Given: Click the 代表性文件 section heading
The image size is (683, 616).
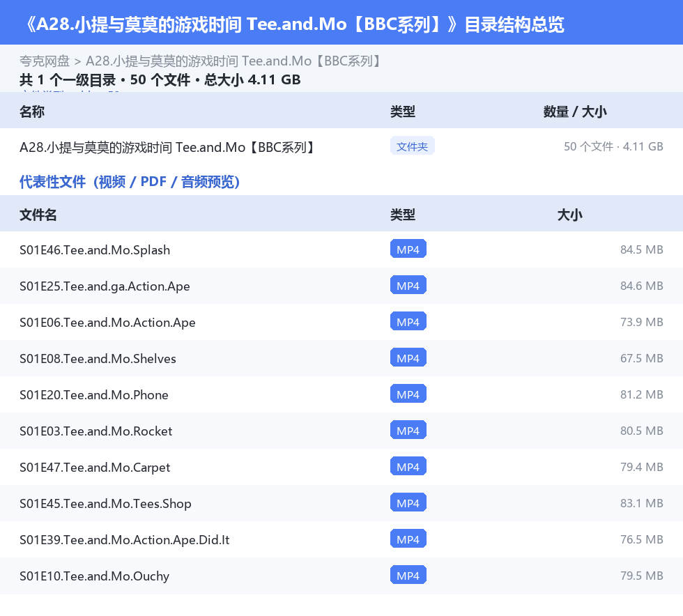Looking at the screenshot, I should (x=130, y=182).
